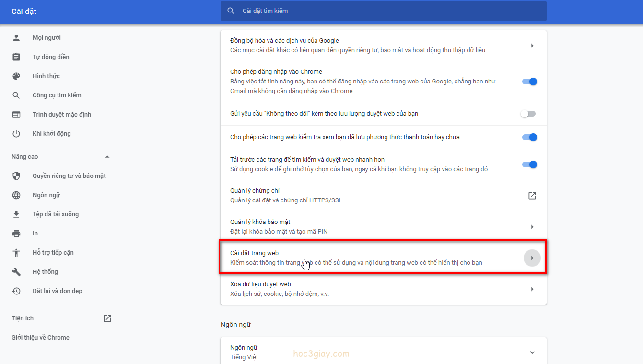The width and height of the screenshot is (643, 364).
Task: Expand the Ngôn ngữ Tiếng Việt chevron
Action: [532, 352]
